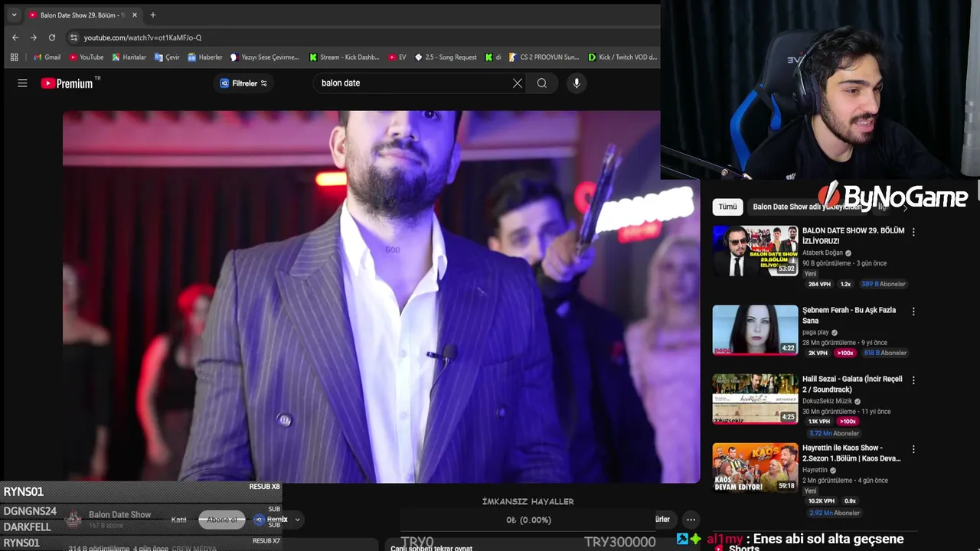This screenshot has height=551, width=980.
Task: Open options menu for BALON DATE SHOW İZLİYORUZ video
Action: tap(913, 231)
